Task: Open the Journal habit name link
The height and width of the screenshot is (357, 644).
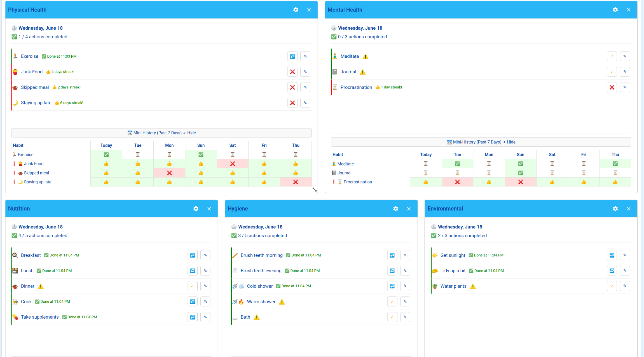Action: click(348, 72)
